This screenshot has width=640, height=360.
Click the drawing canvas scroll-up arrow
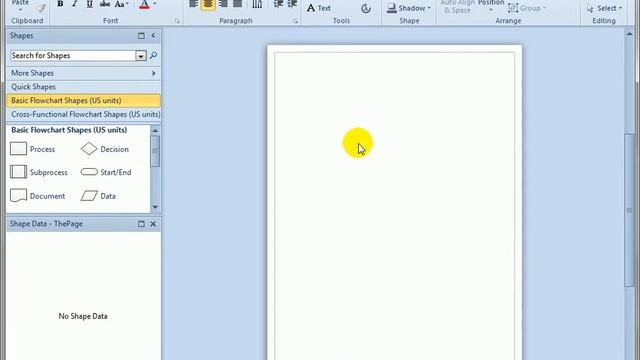pos(629,34)
